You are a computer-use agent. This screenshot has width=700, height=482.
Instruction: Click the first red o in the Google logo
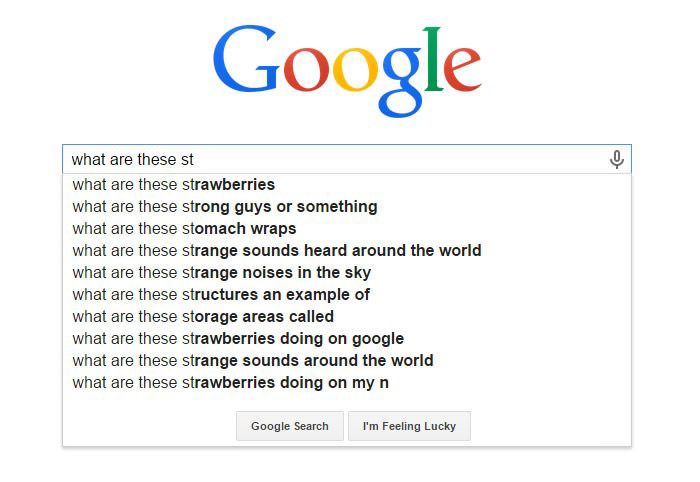click(x=306, y=69)
